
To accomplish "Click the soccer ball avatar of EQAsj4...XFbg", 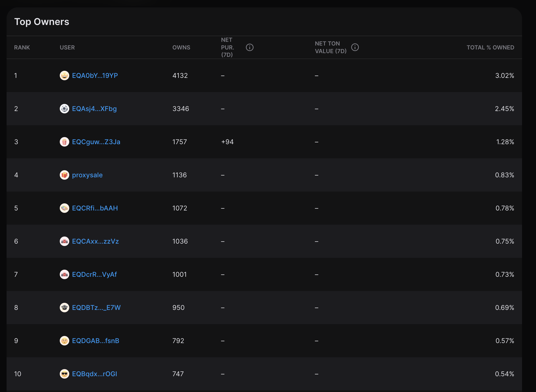I will (x=64, y=109).
